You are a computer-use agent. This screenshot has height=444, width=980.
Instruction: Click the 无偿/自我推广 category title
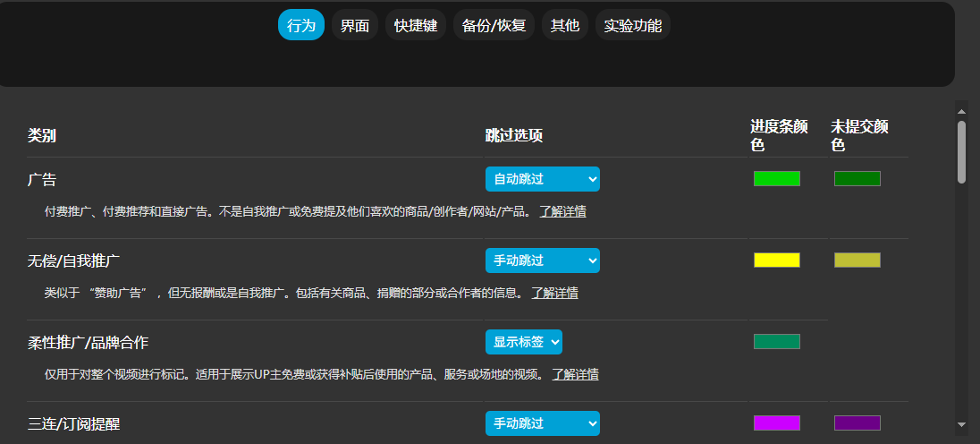(73, 260)
